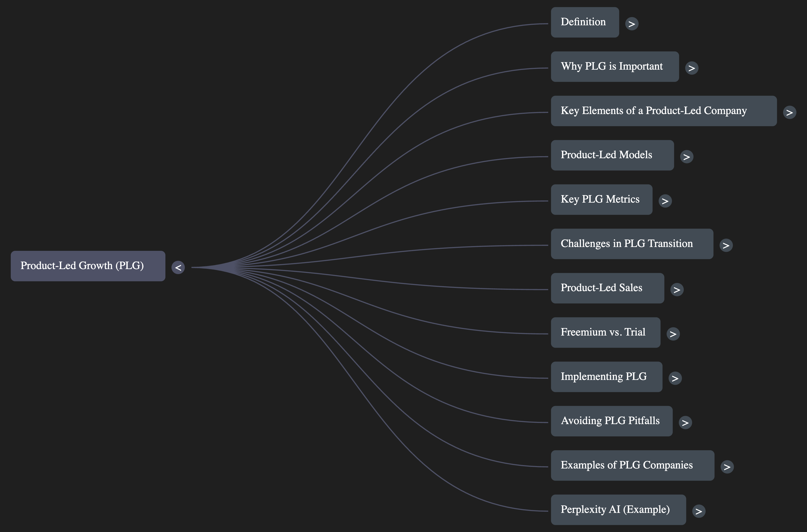Expand the Implementing PLG node
The width and height of the screenshot is (807, 532).
coord(675,378)
